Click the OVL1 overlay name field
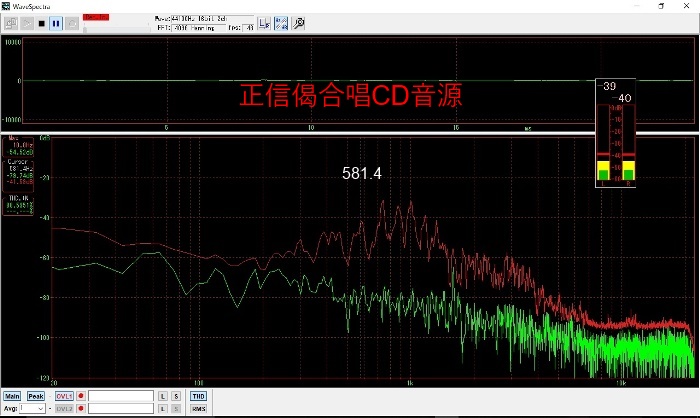This screenshot has height=418, width=700. [121, 396]
